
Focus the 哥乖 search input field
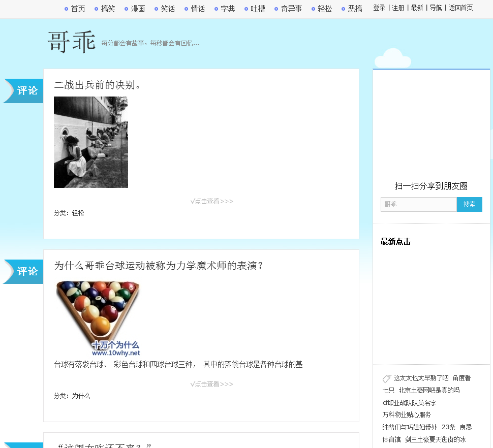coord(418,205)
